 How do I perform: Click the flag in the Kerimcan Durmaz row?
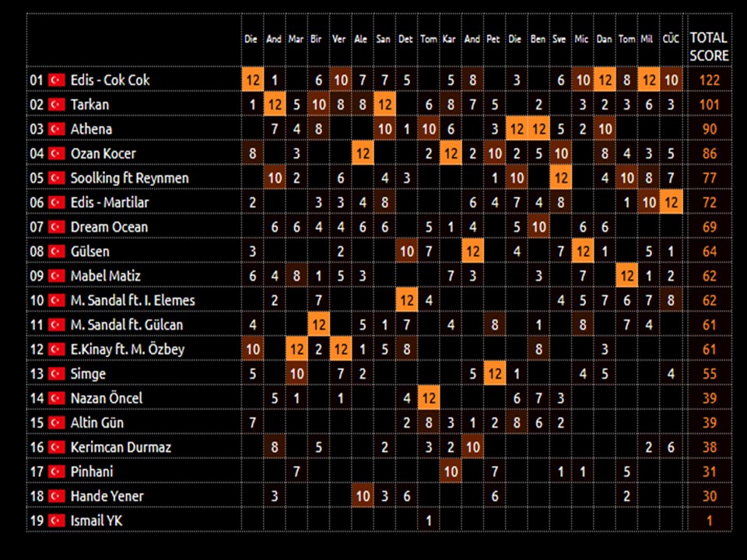click(x=57, y=446)
